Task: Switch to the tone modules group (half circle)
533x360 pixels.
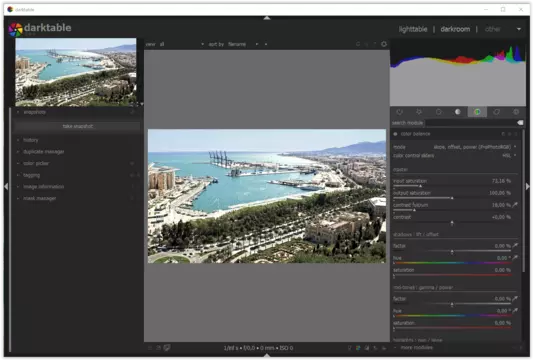Action: coord(458,112)
